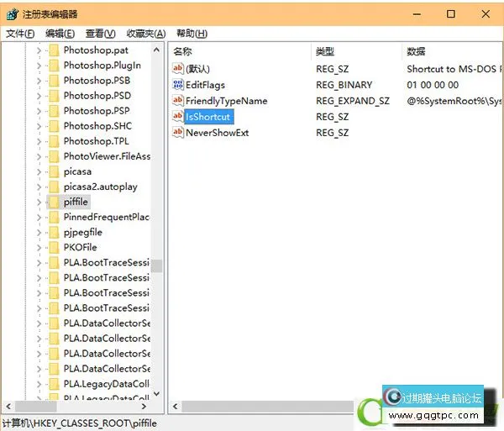Click the Photoshop.PSD folder icon
Screen dimensions: 504x431
click(x=54, y=96)
